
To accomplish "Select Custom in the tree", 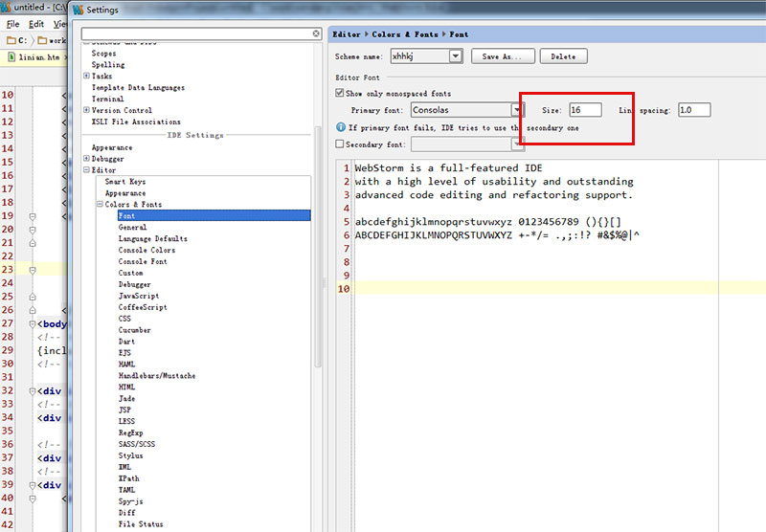I will 130,273.
